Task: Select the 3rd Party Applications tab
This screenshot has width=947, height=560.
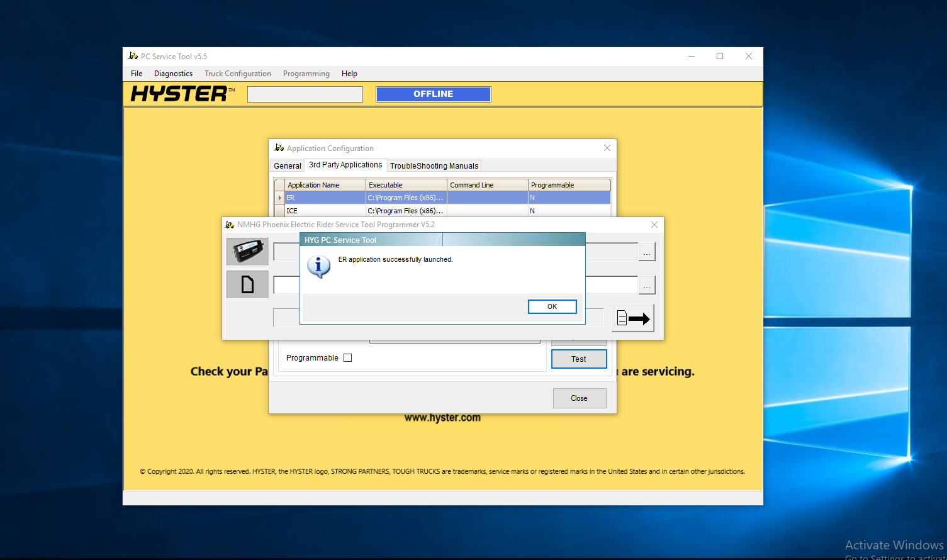Action: click(345, 165)
